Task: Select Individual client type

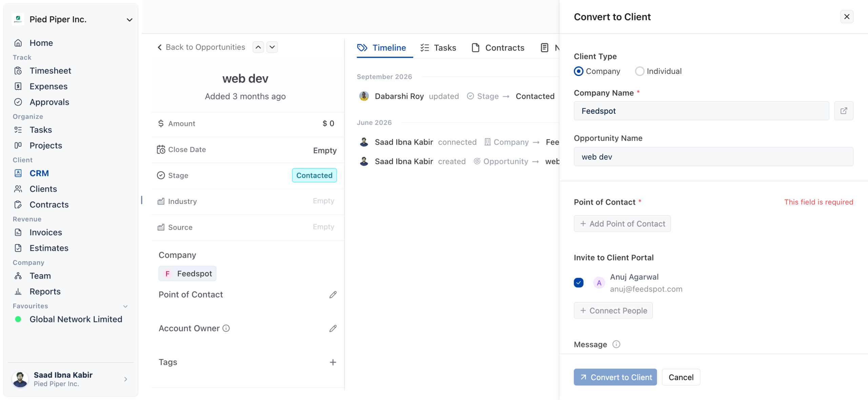Action: pos(639,71)
